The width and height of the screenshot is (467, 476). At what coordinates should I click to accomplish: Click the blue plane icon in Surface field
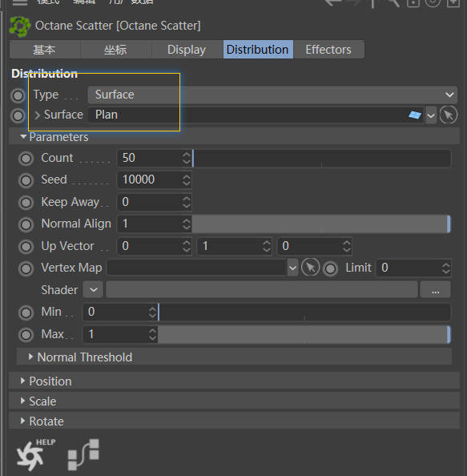tap(415, 115)
